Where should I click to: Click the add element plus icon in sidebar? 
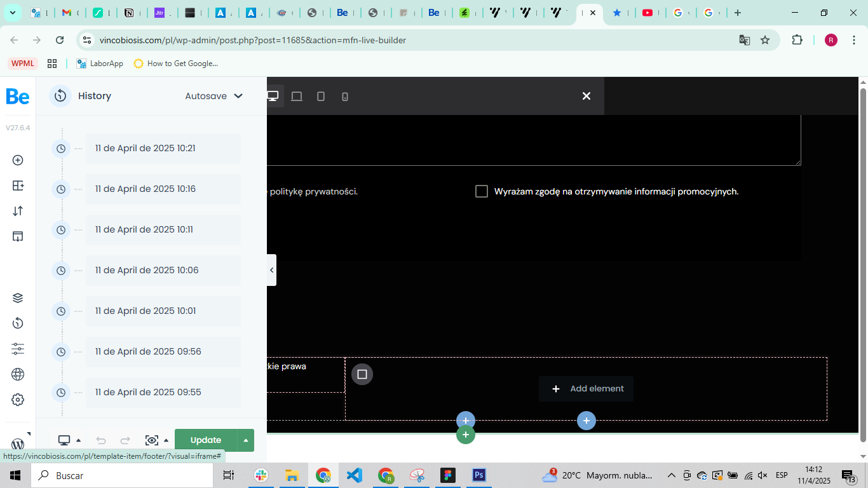[x=18, y=160]
